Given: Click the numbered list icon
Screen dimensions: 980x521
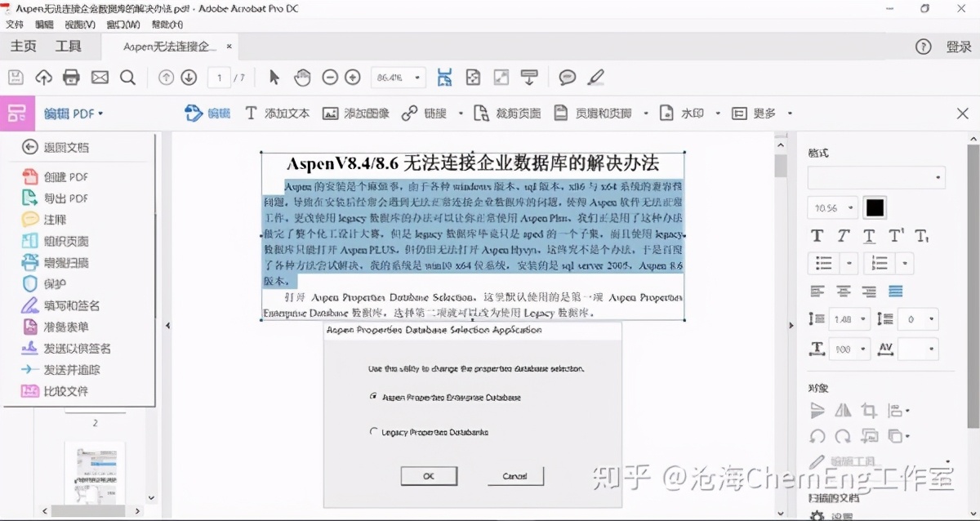Looking at the screenshot, I should click(x=880, y=263).
